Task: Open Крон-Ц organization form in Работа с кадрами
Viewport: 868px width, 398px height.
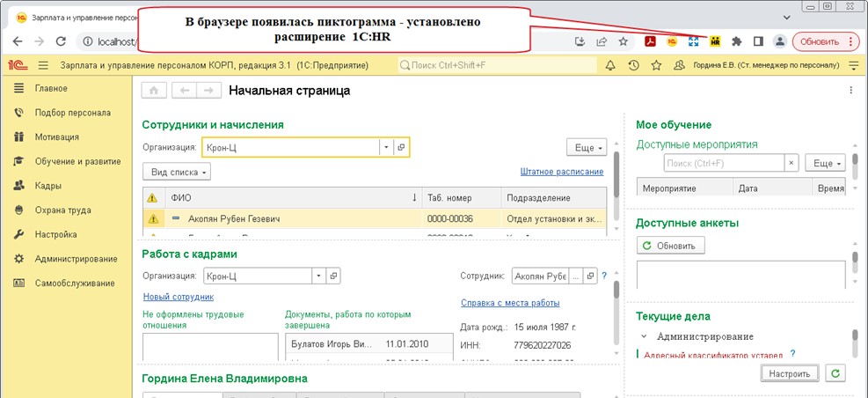Action: [333, 276]
